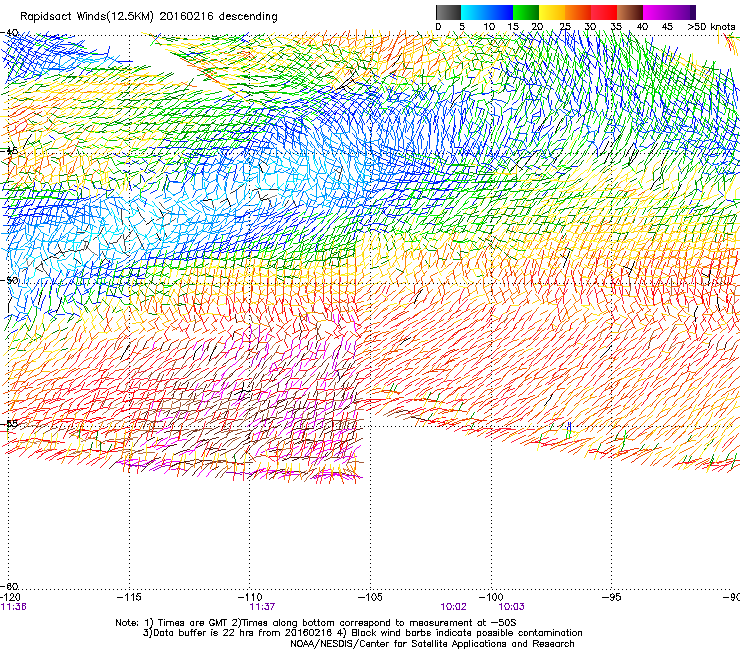Click the 10:03 purple time label
The image size is (740, 650).
[512, 607]
